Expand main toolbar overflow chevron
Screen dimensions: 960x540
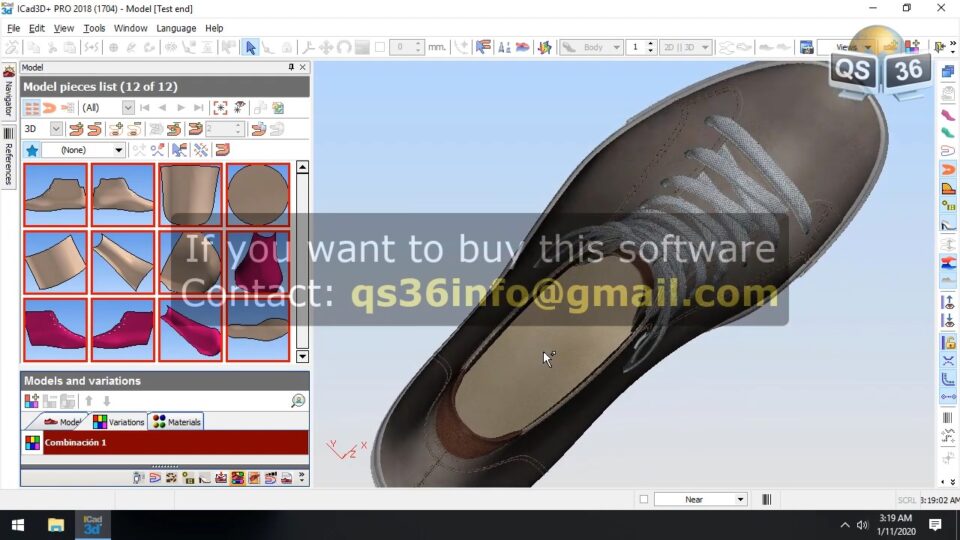[x=953, y=43]
